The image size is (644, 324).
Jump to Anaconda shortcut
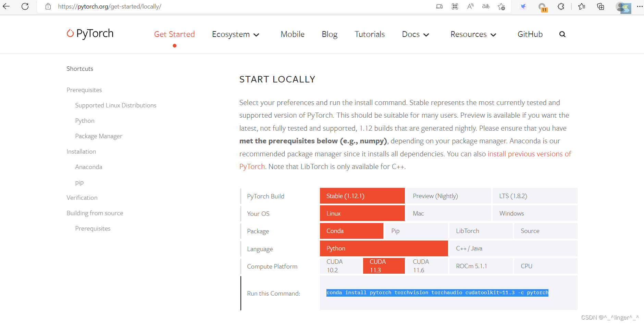coord(89,167)
